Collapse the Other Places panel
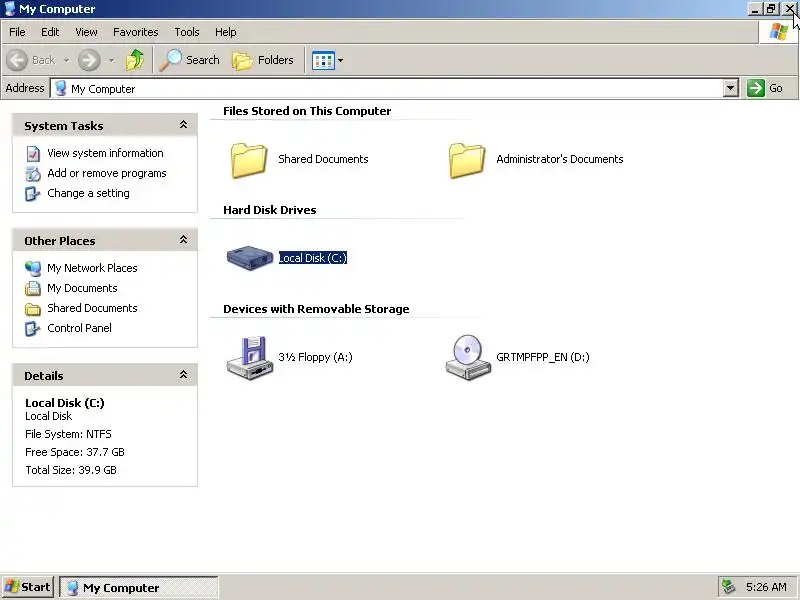Viewport: 800px width, 600px height. pyautogui.click(x=183, y=239)
